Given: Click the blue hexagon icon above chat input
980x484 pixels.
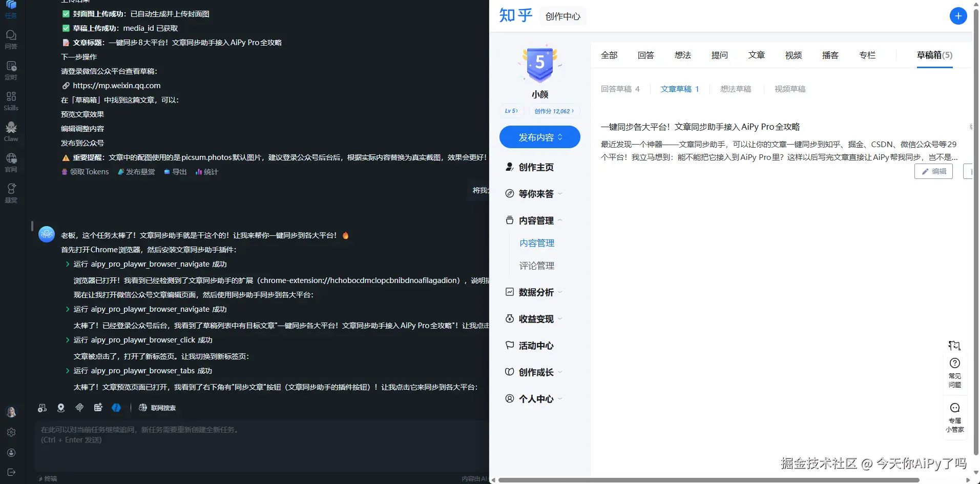Looking at the screenshot, I should click(x=117, y=408).
